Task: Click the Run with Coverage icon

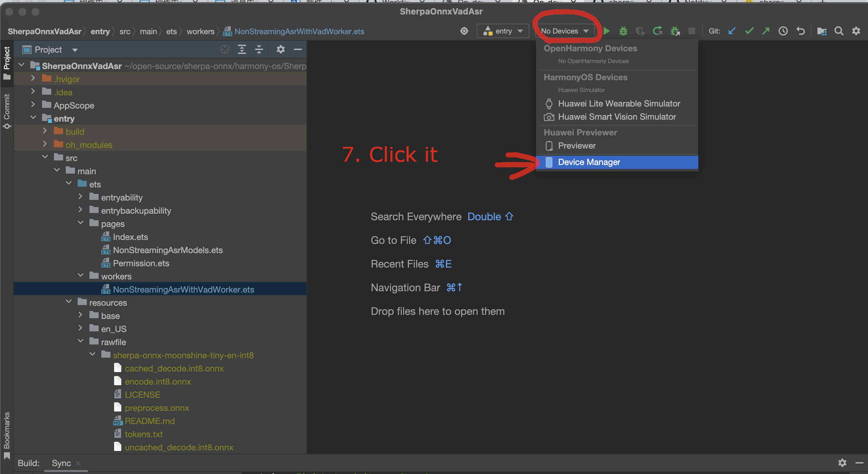Action: pyautogui.click(x=640, y=31)
